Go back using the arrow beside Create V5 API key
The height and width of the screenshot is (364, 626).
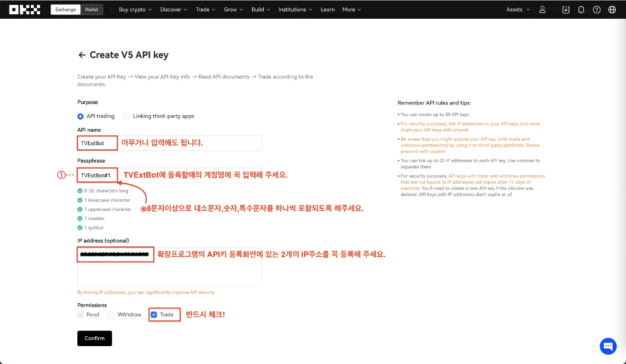[82, 55]
